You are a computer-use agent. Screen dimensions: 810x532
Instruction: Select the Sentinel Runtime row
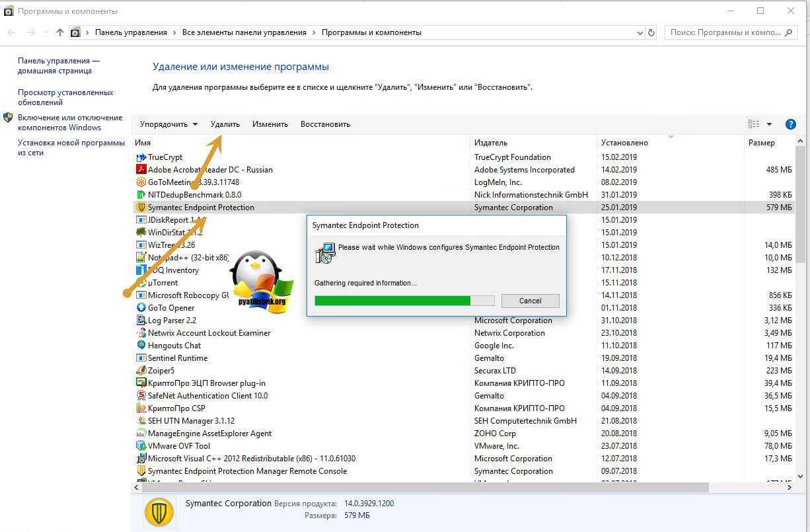[x=464, y=358]
